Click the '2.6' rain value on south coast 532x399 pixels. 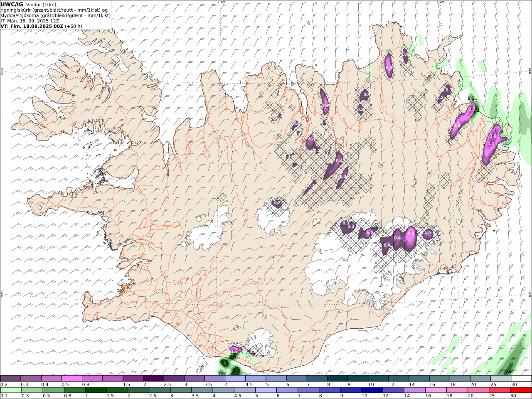click(x=225, y=363)
